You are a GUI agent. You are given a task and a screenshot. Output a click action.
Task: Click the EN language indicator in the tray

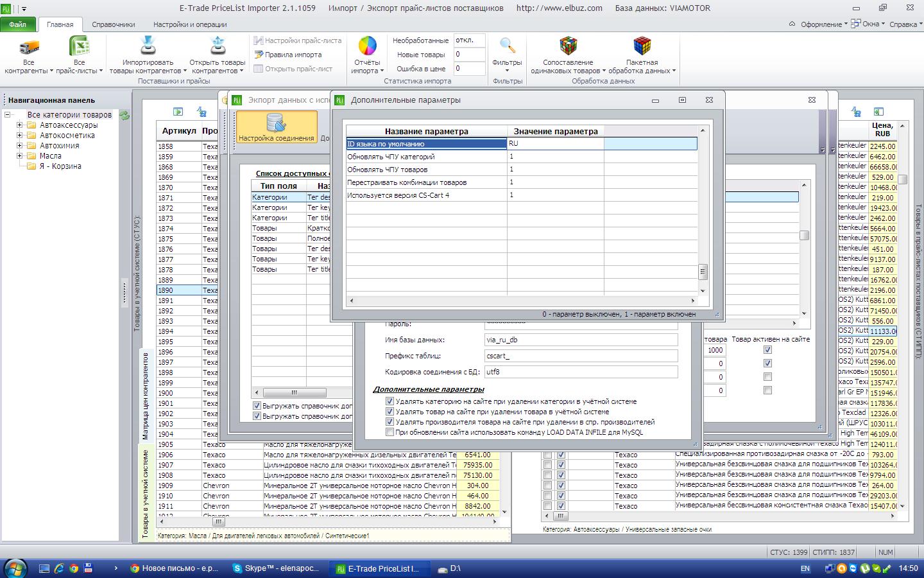point(805,569)
